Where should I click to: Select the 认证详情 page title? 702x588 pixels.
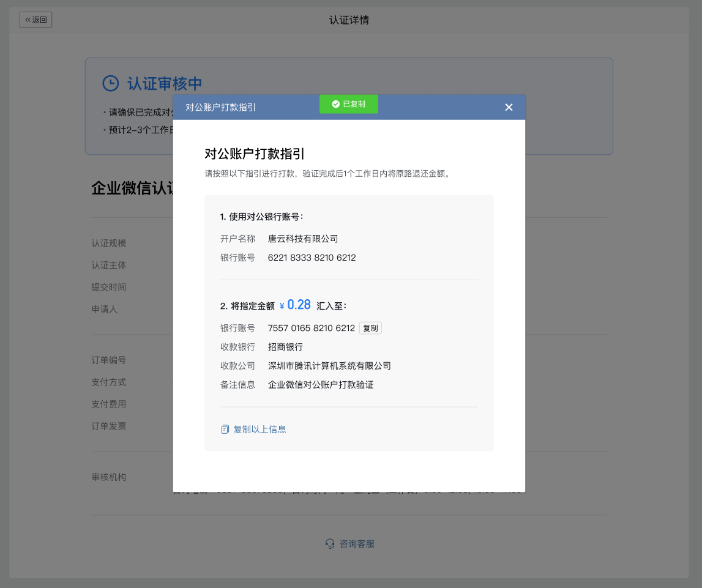(x=349, y=20)
